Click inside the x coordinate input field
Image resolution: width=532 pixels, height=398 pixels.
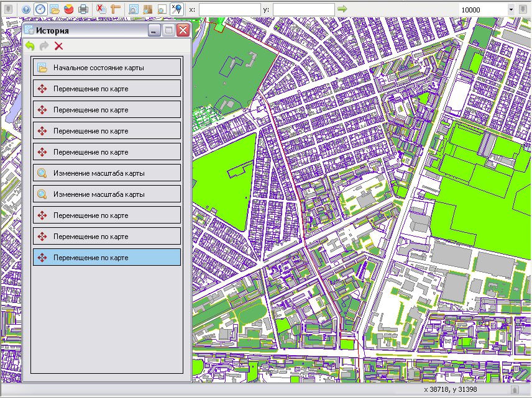pos(229,9)
